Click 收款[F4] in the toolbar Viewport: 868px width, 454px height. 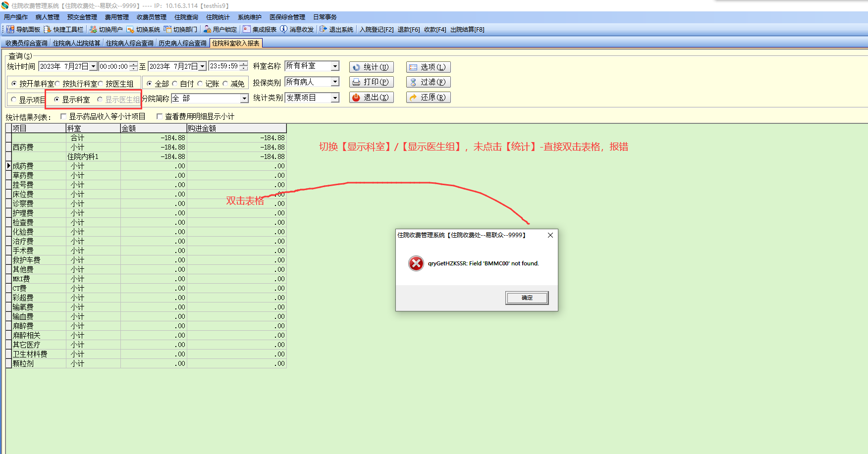[x=435, y=30]
